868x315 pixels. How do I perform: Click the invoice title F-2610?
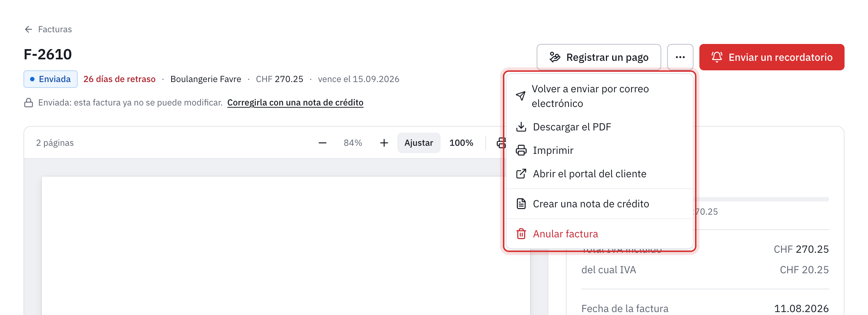(x=48, y=55)
